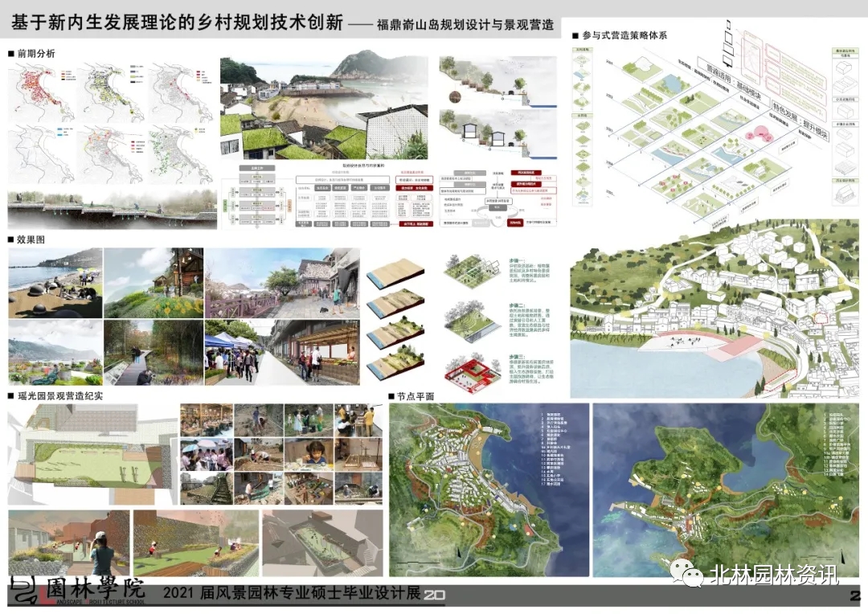Image resolution: width=868 pixels, height=614 pixels.
Task: Open the left node plan of hillside village
Action: [489, 490]
